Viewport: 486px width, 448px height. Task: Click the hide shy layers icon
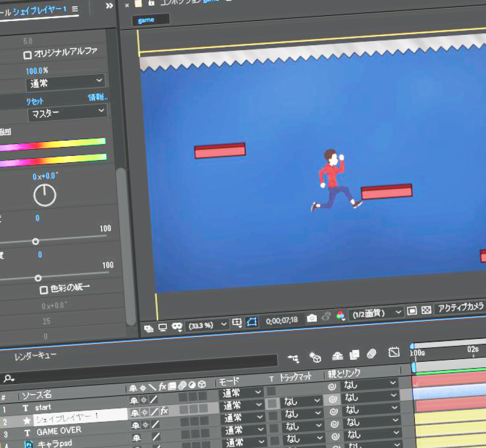[x=337, y=356]
